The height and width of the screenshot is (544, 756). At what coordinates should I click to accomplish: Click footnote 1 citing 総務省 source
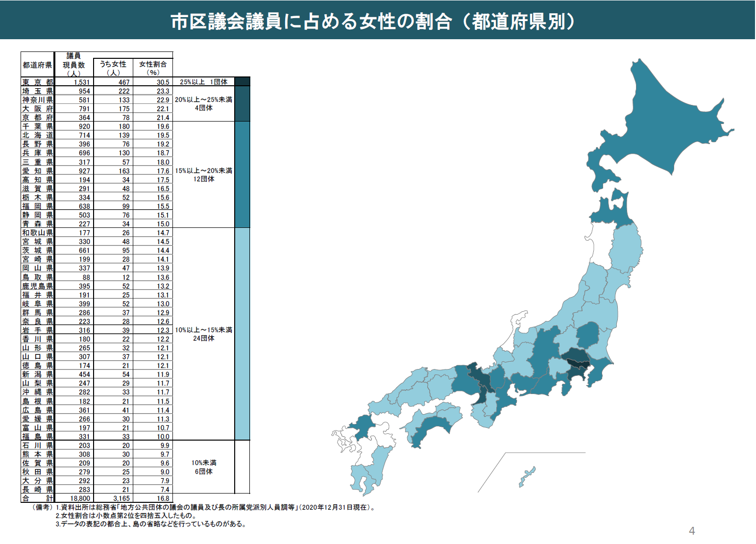coord(216,508)
